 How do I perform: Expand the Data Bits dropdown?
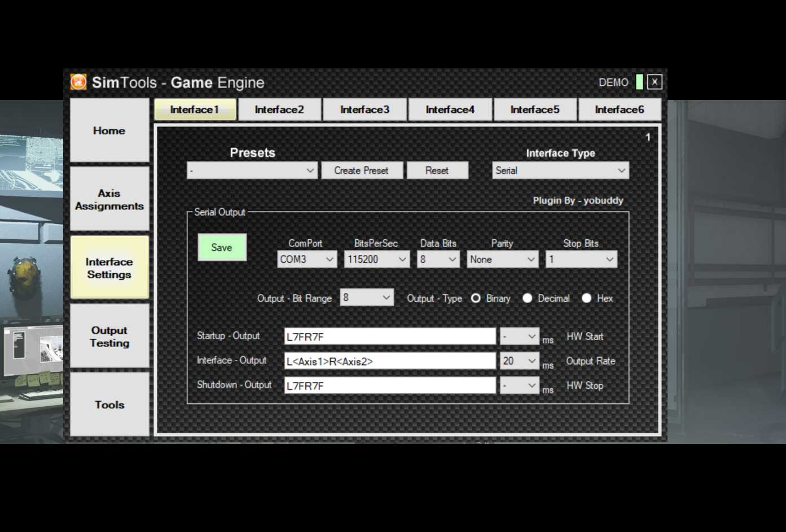(438, 260)
